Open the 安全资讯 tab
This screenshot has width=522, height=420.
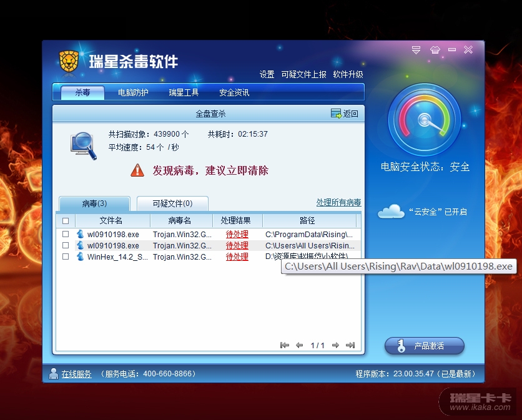[x=234, y=92]
